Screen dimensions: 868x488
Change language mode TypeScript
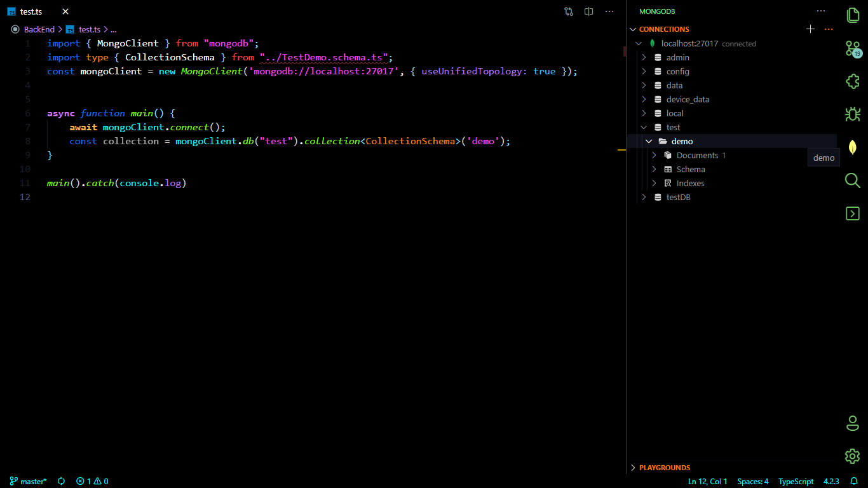point(796,482)
